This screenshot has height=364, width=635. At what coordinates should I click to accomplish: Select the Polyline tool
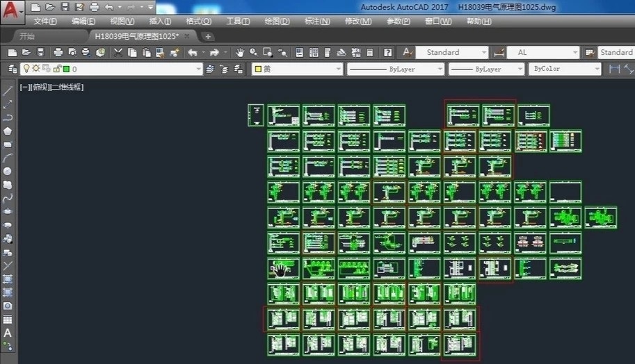pos(7,117)
